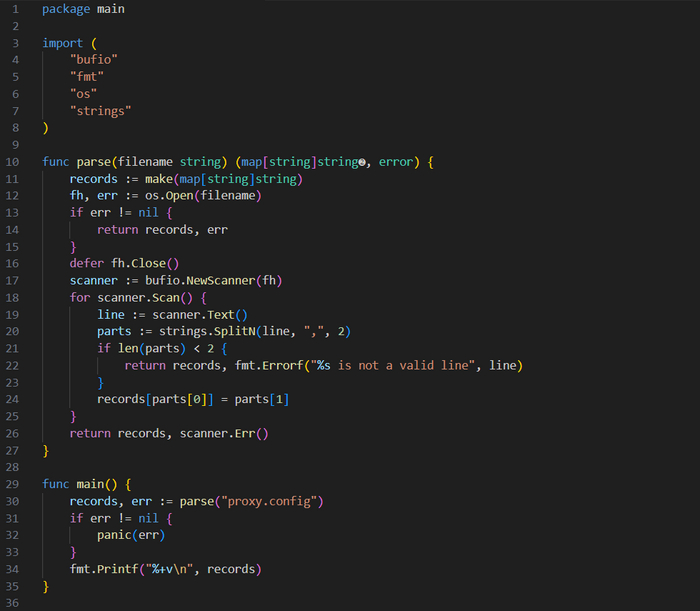This screenshot has height=611, width=700.
Task: Click line number 28 in the gutter
Action: coord(12,467)
